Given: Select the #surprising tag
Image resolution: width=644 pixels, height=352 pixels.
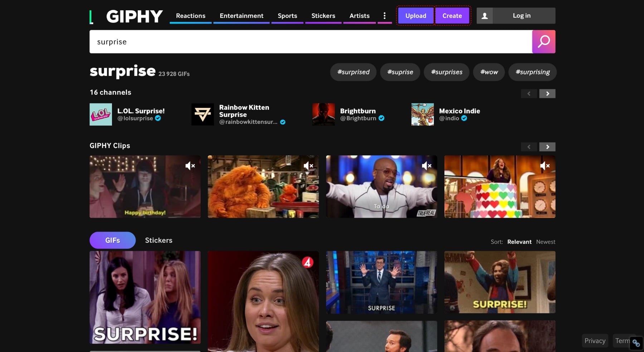Looking at the screenshot, I should pyautogui.click(x=532, y=72).
